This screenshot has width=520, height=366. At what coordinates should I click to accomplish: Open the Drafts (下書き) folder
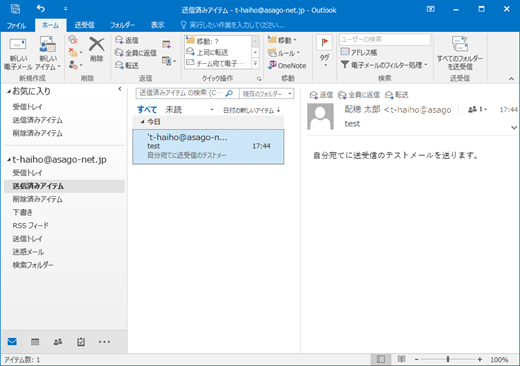point(23,212)
